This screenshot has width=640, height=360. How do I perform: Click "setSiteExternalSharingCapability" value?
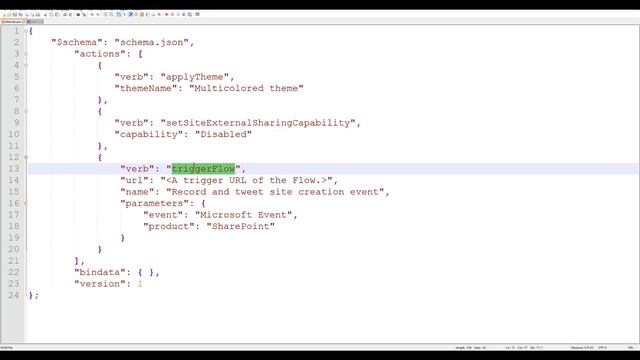(258, 123)
